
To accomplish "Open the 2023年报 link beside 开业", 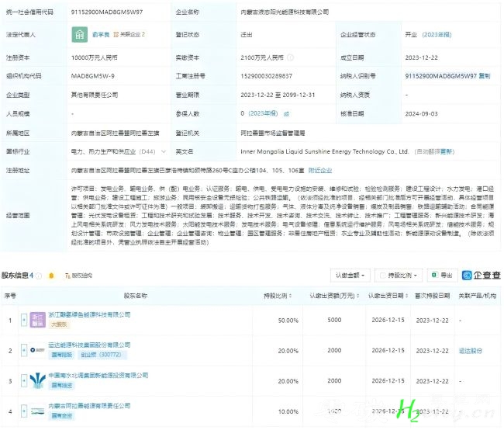I will tap(437, 34).
